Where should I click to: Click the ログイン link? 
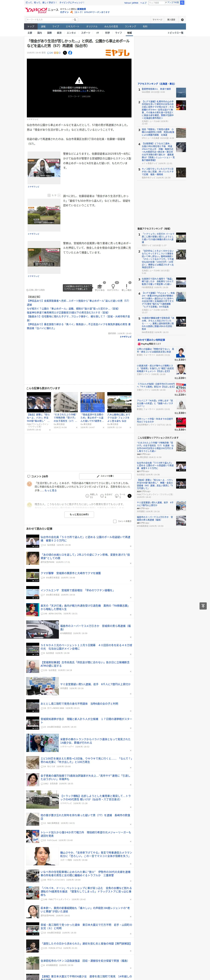[x=64, y=12]
